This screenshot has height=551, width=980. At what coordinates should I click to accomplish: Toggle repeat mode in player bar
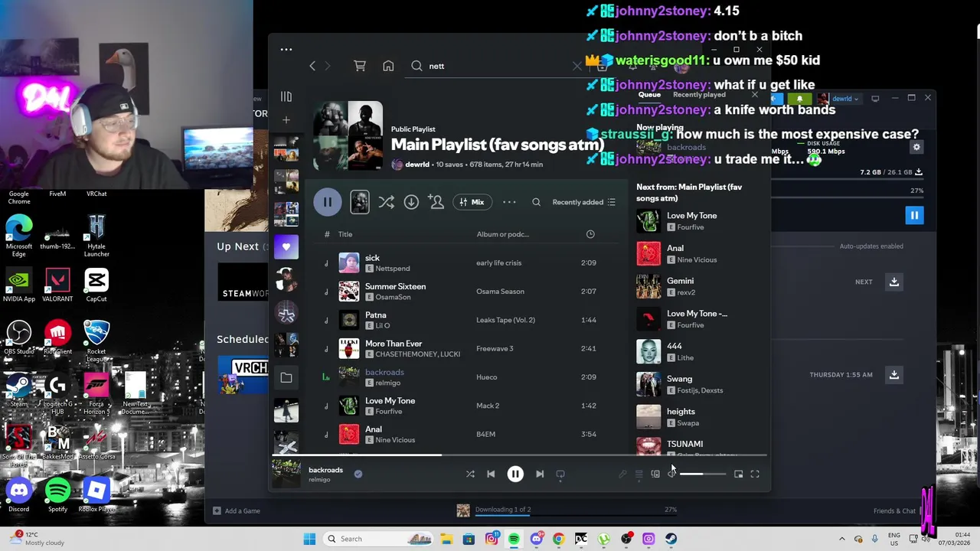(560, 474)
